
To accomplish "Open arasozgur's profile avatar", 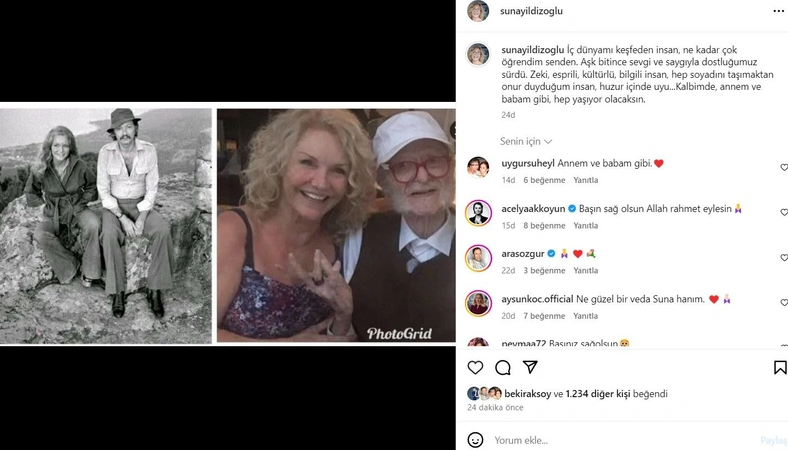I will pos(478,257).
